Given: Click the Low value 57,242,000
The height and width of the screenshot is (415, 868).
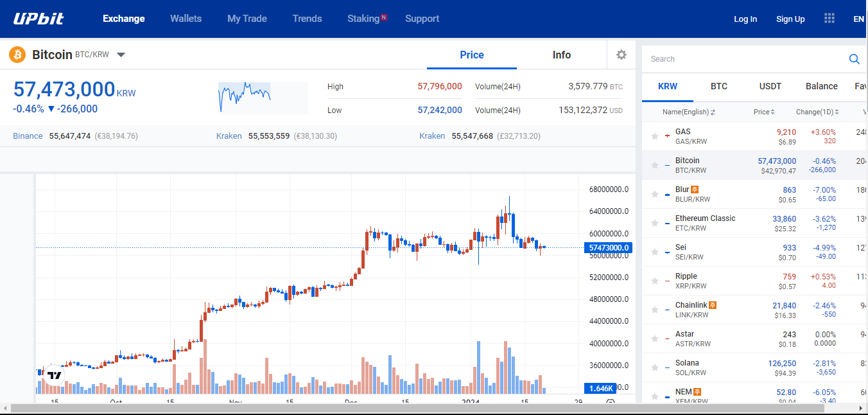Looking at the screenshot, I should [440, 110].
